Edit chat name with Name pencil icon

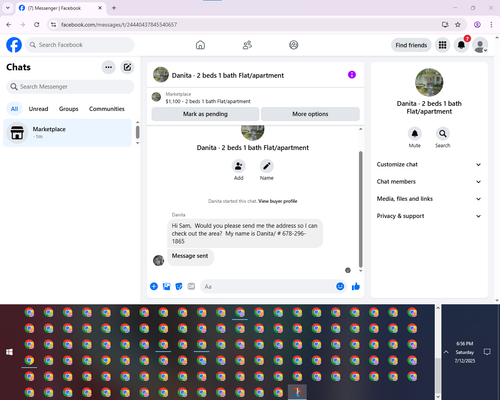pyautogui.click(x=267, y=166)
